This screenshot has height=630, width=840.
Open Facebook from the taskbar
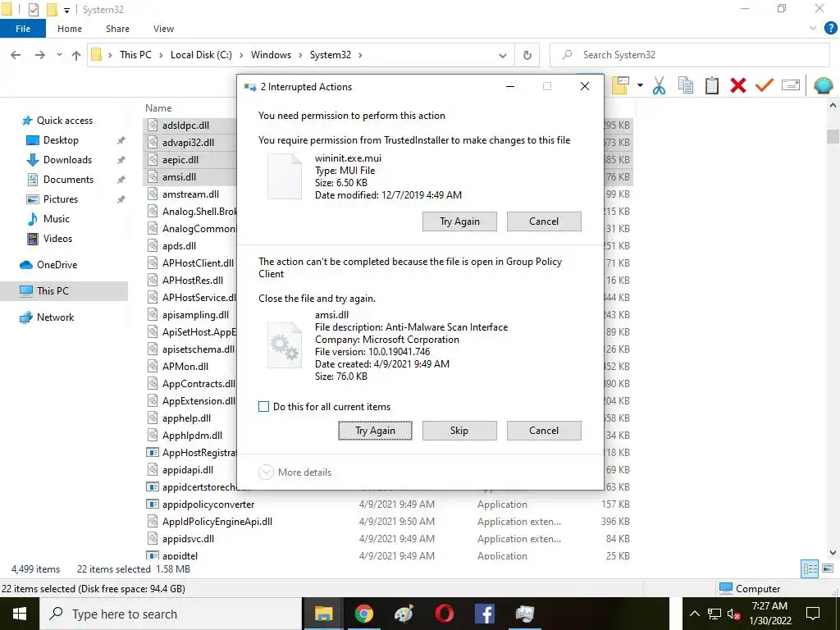click(x=484, y=614)
